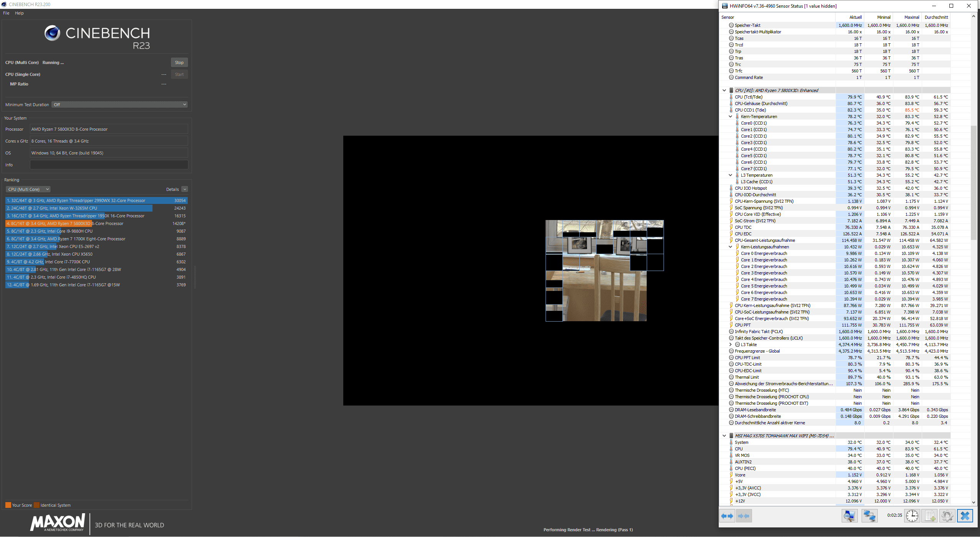Click the Your Score orange legend swatch
Image resolution: width=980 pixels, height=537 pixels.
[8, 505]
